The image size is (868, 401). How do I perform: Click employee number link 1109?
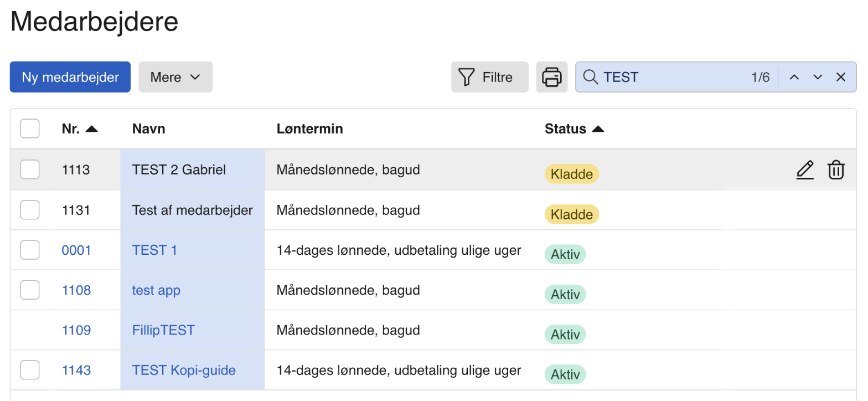(x=76, y=330)
